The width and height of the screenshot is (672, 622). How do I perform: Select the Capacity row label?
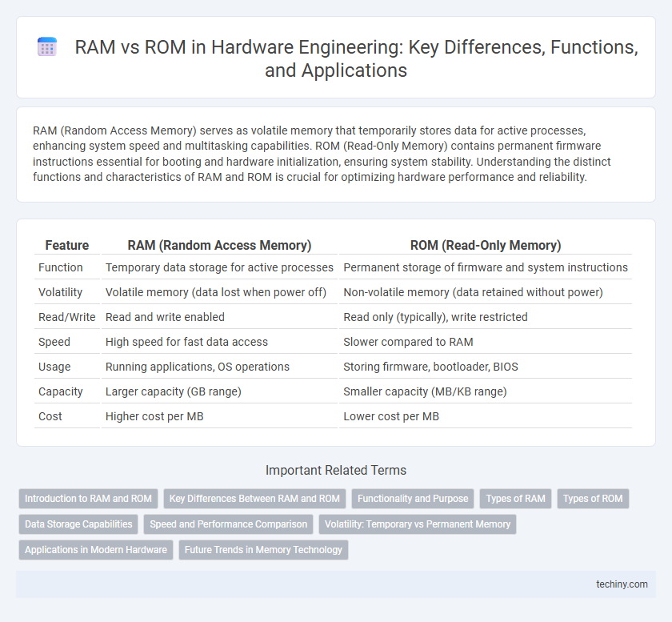click(61, 391)
